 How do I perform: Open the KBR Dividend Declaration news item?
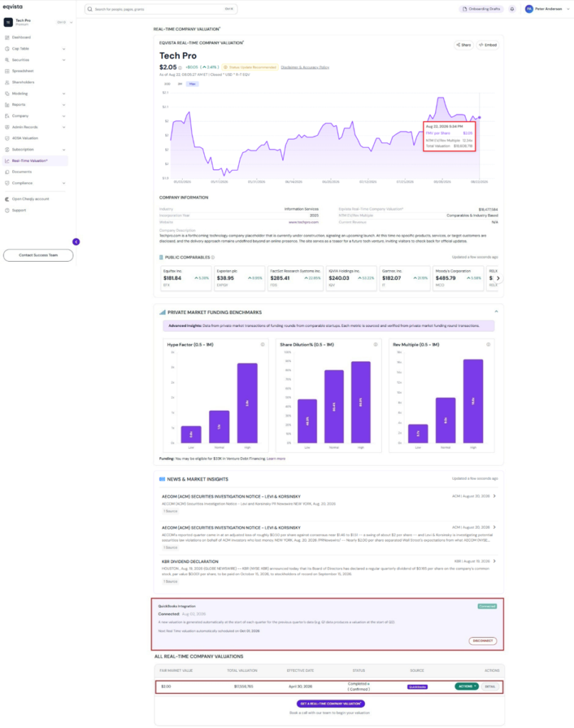[329, 571]
